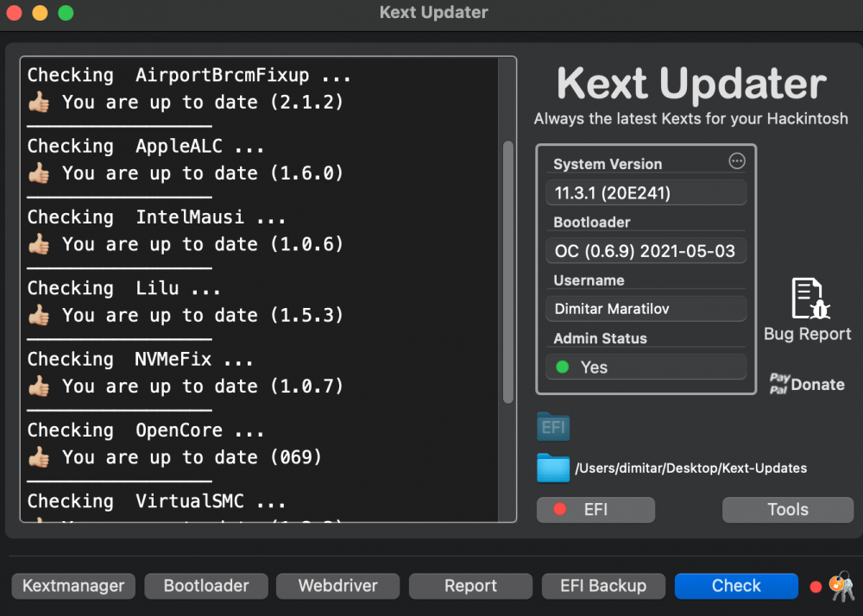Click the /Users/dimitar/Desktop/Kext-Updates path
Image resolution: width=863 pixels, height=616 pixels.
[690, 468]
